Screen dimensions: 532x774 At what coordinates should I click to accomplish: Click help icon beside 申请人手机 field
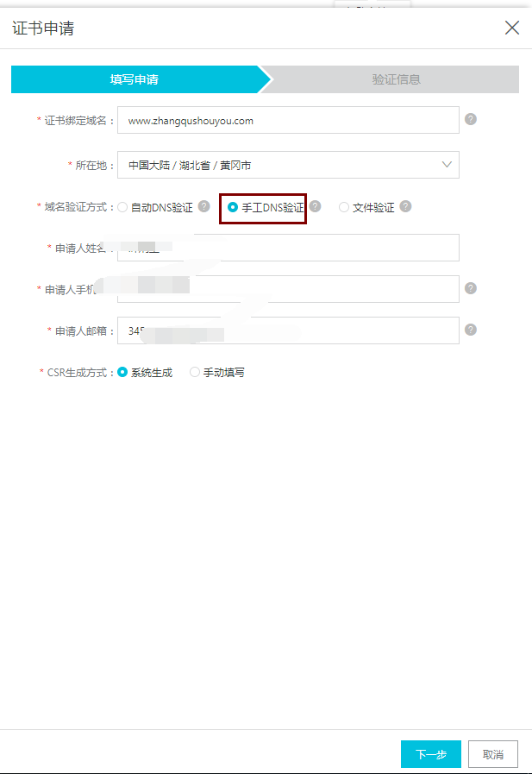pos(471,288)
